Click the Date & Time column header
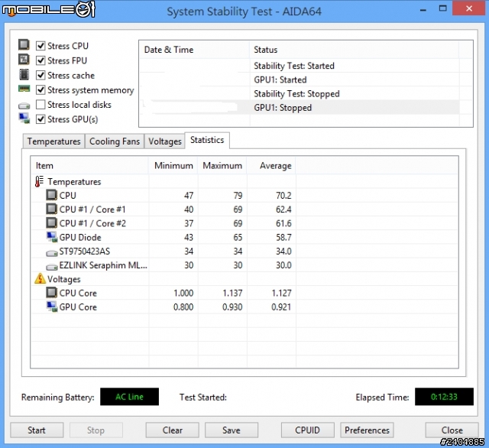489x448 pixels. pyautogui.click(x=195, y=50)
